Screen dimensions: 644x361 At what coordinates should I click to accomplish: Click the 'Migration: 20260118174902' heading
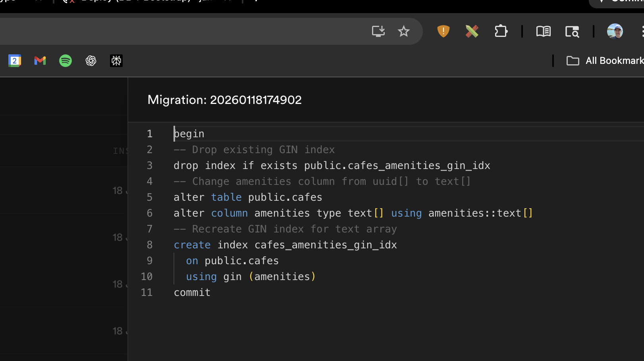[x=224, y=100]
